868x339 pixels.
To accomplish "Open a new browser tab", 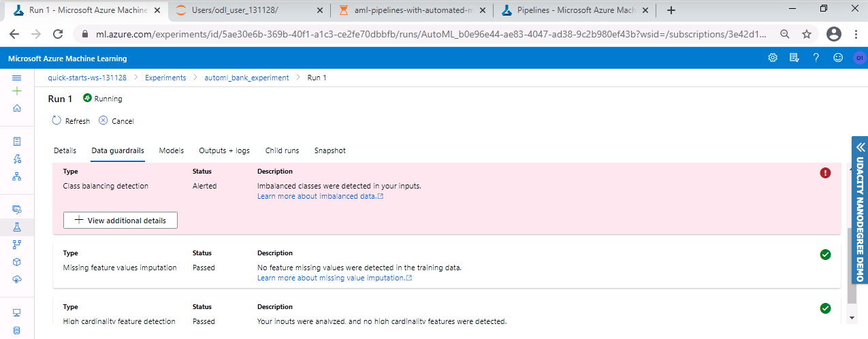I will click(671, 10).
